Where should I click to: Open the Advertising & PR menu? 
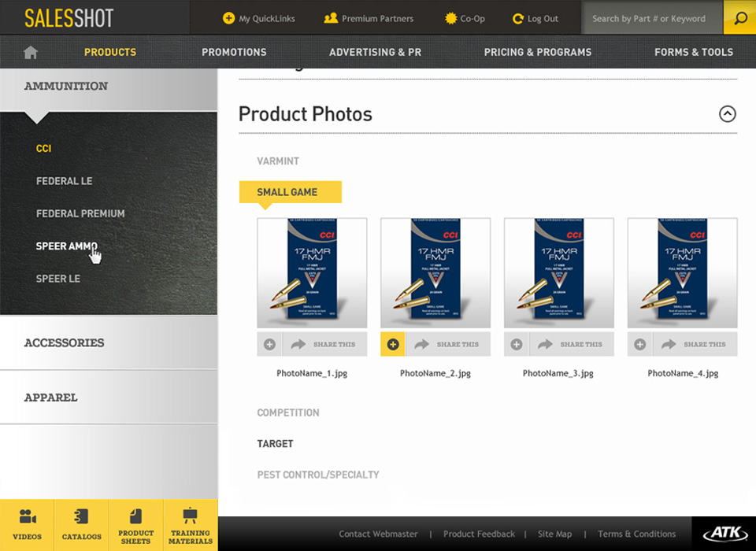pyautogui.click(x=375, y=52)
